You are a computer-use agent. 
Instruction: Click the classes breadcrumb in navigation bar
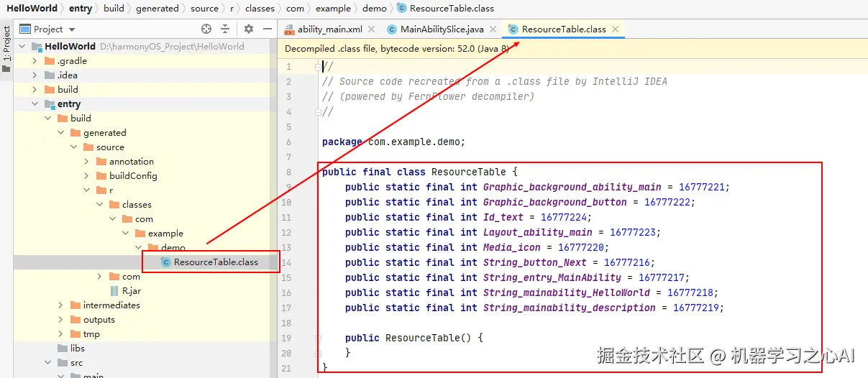pos(260,9)
